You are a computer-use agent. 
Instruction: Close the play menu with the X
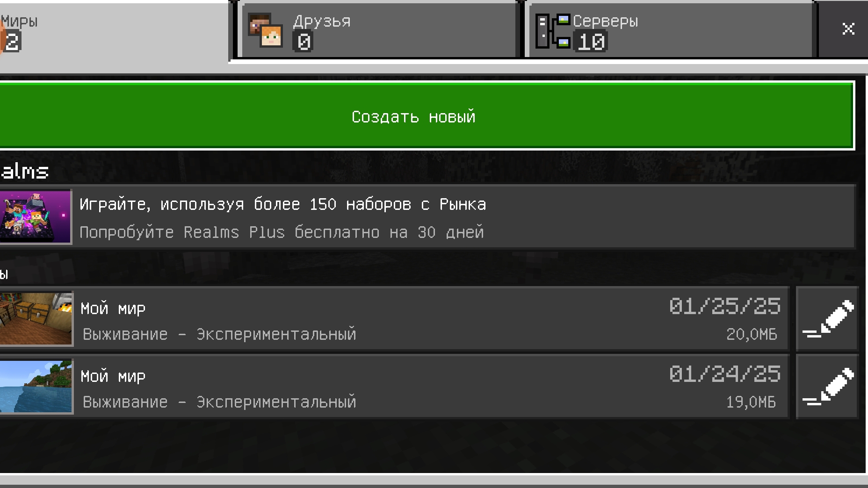[x=848, y=29]
